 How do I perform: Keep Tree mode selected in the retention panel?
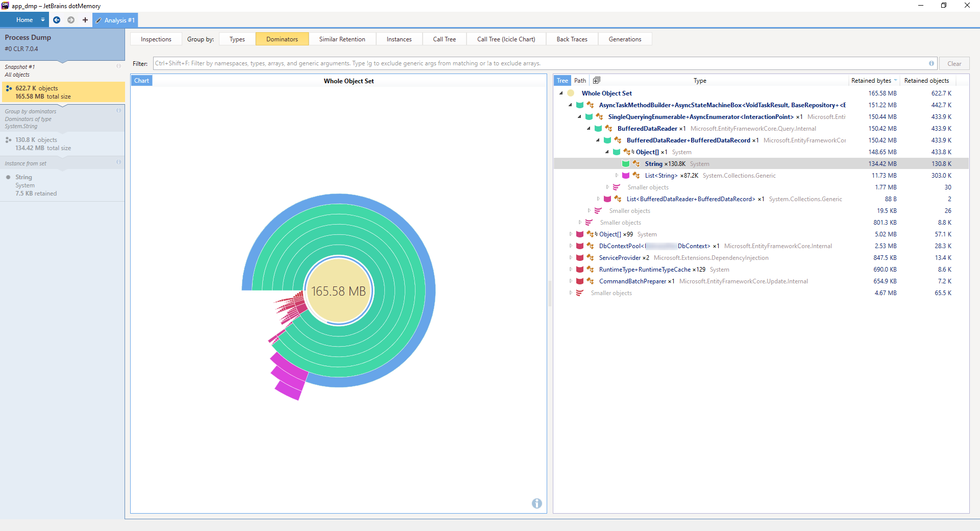(562, 80)
